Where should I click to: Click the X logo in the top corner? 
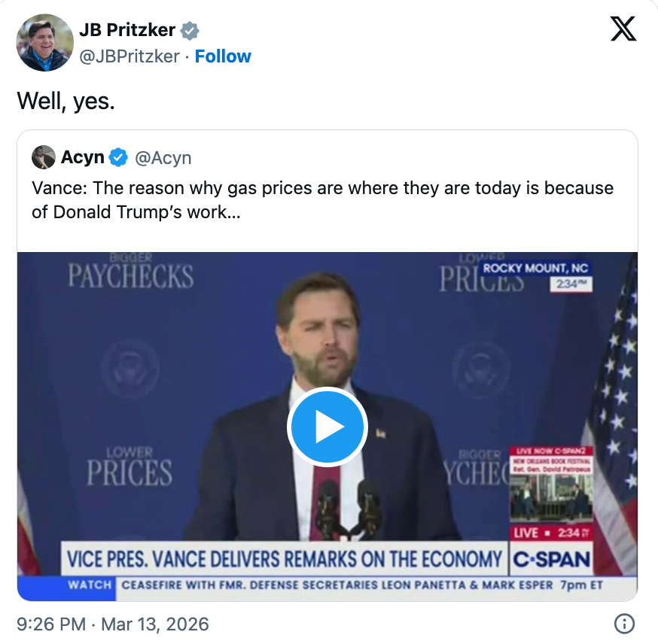pyautogui.click(x=623, y=29)
